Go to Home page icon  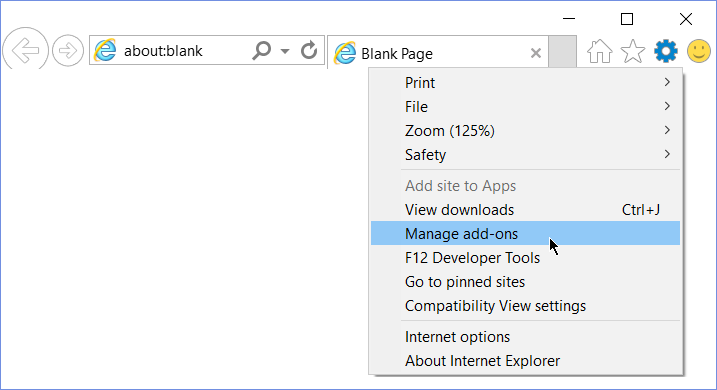599,51
